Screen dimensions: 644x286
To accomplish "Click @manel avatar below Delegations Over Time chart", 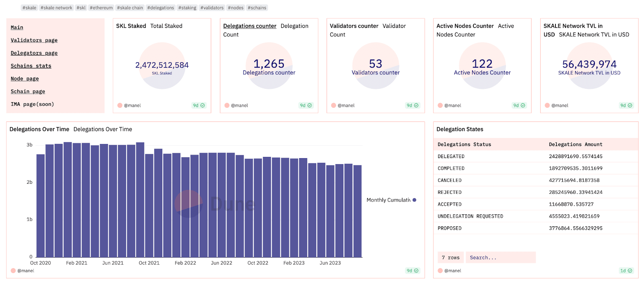I will 13,271.
